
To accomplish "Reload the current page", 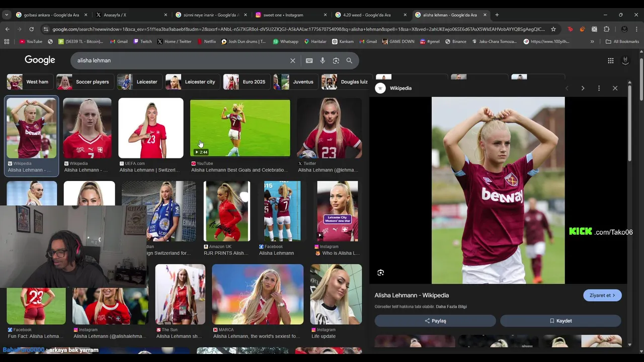I will tap(32, 29).
